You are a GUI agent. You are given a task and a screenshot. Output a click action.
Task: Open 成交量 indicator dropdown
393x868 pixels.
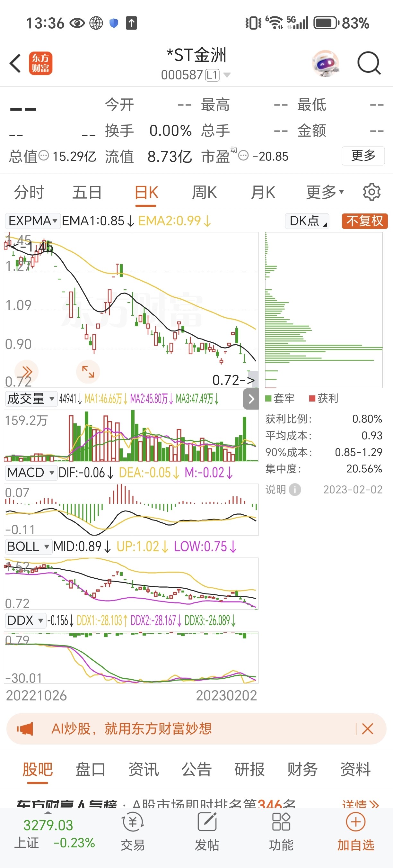(31, 399)
